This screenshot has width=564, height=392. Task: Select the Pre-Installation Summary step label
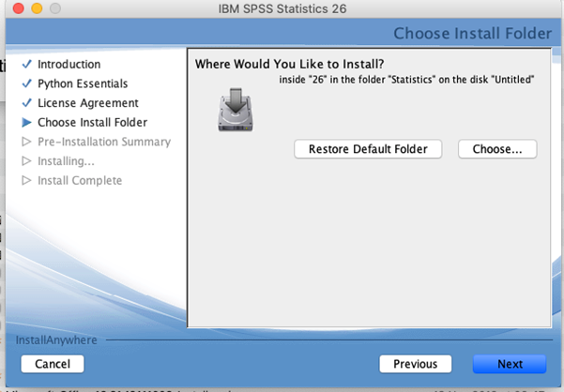click(104, 142)
